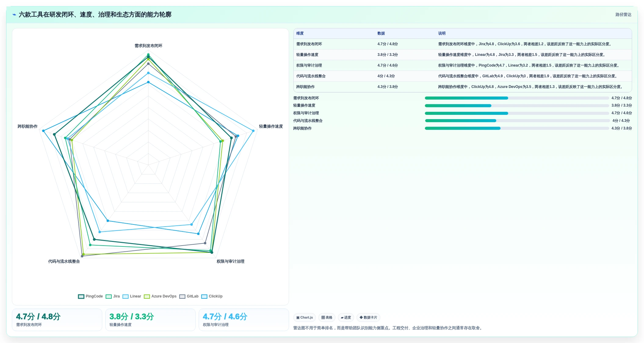The image size is (644, 343).
Task: Click description mentioning GitLab为4.9
Action: 528,76
